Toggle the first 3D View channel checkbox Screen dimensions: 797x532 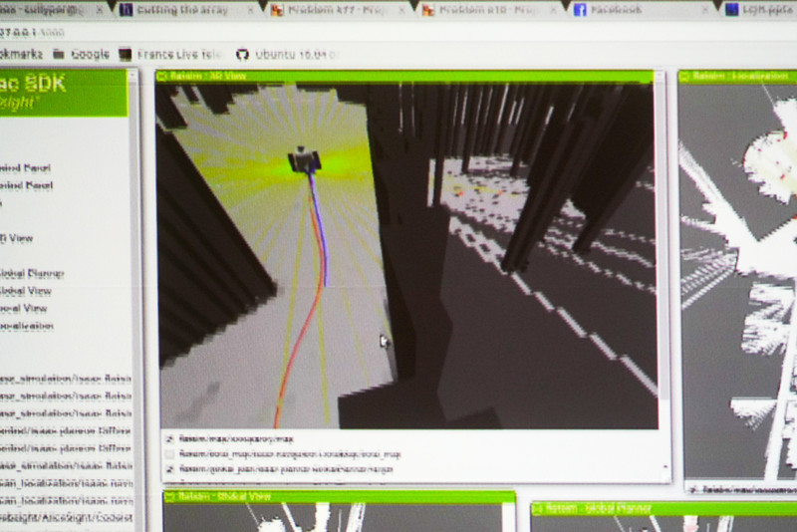pos(169,438)
